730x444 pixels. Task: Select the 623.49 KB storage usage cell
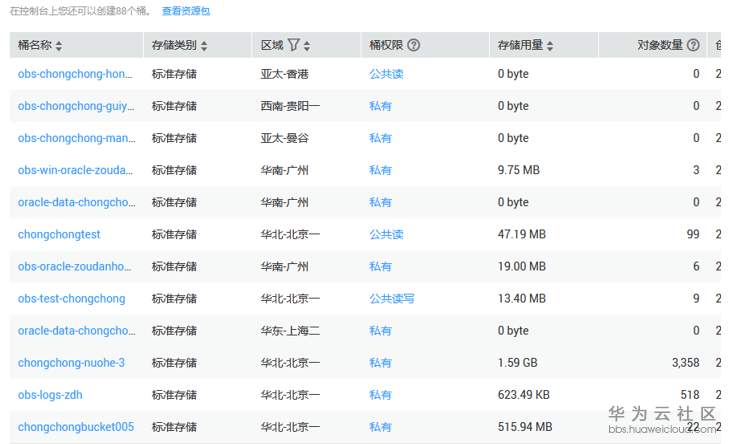click(524, 395)
